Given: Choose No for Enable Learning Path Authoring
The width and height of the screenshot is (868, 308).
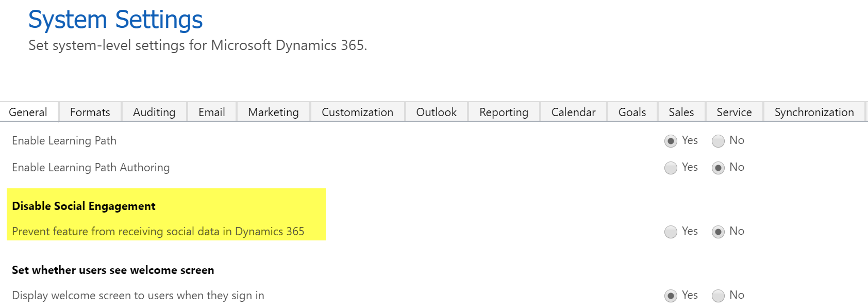Looking at the screenshot, I should [718, 168].
